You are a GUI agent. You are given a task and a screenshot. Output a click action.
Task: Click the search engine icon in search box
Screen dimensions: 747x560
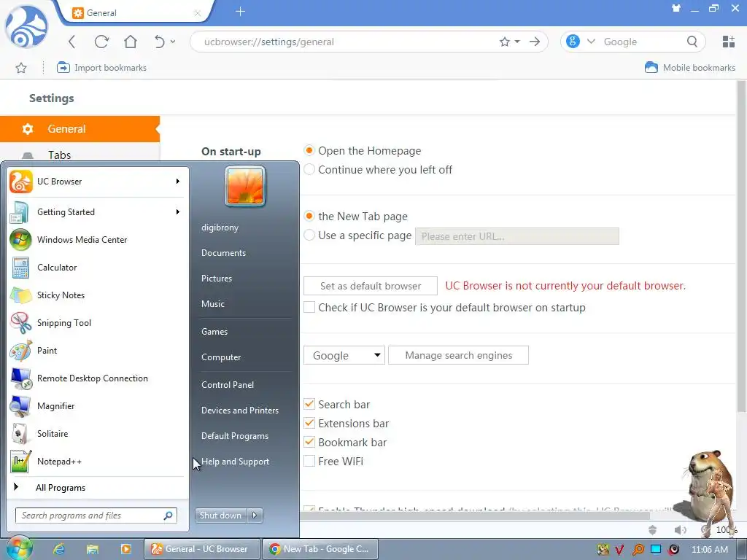click(x=573, y=42)
